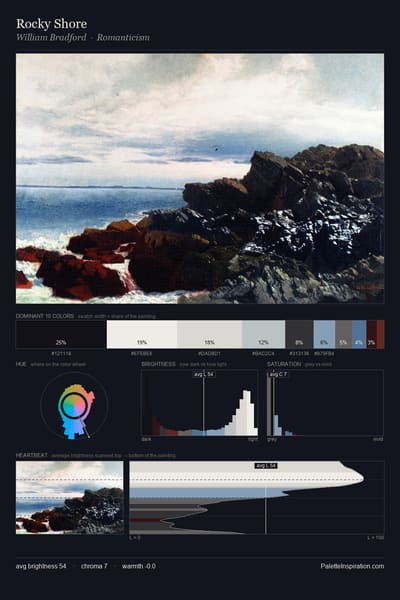The width and height of the screenshot is (400, 600).
Task: Click the 25% near-black color swatch
Action: coord(61,334)
